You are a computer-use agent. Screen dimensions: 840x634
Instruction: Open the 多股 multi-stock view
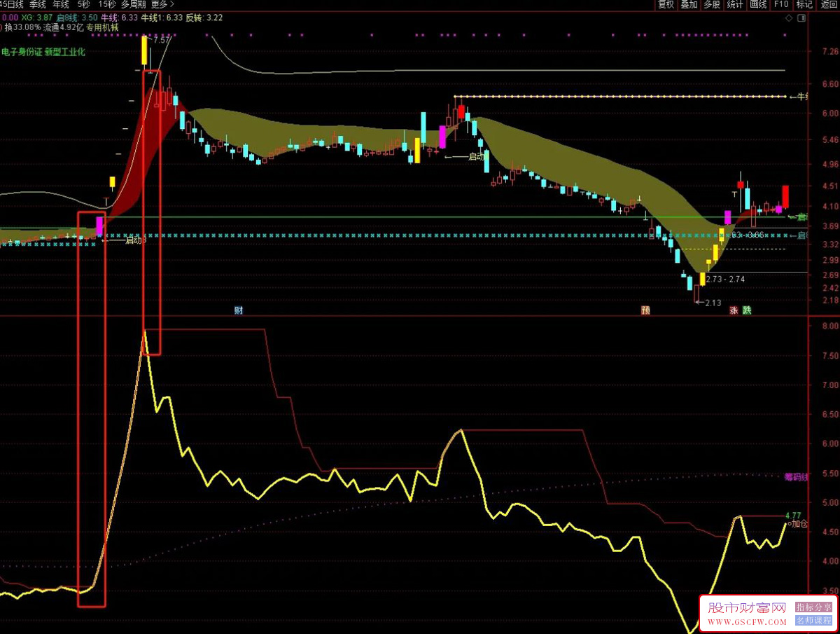click(712, 4)
